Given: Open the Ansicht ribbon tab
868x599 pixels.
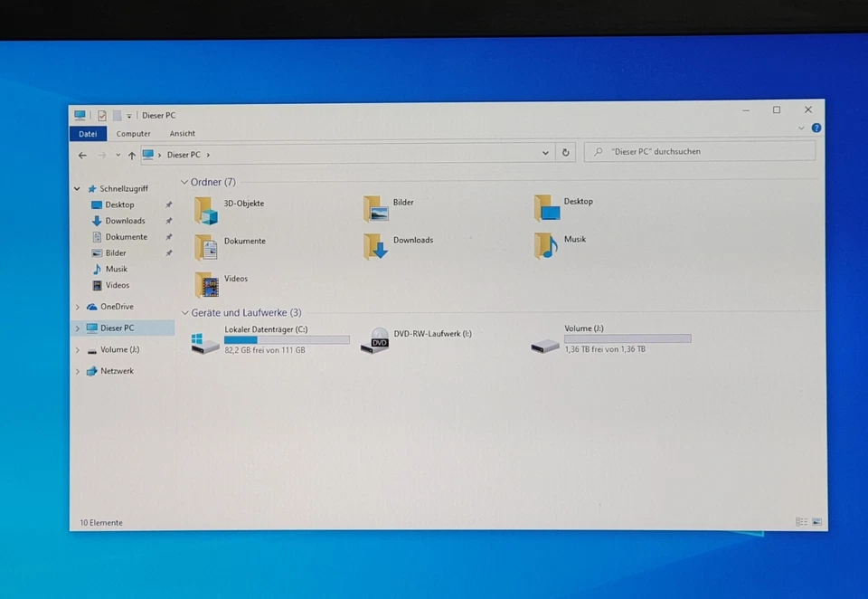Looking at the screenshot, I should point(182,134).
